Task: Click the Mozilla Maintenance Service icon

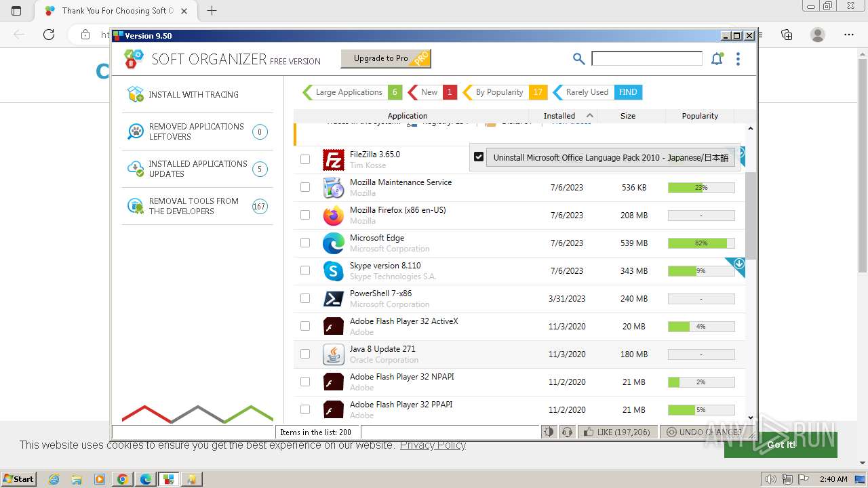Action: [x=333, y=188]
